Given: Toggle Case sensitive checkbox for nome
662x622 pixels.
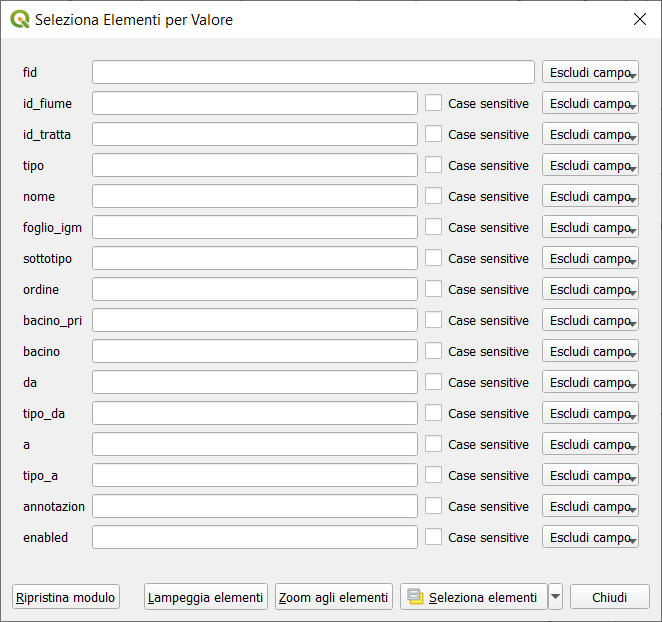Looking at the screenshot, I should click(x=433, y=196).
